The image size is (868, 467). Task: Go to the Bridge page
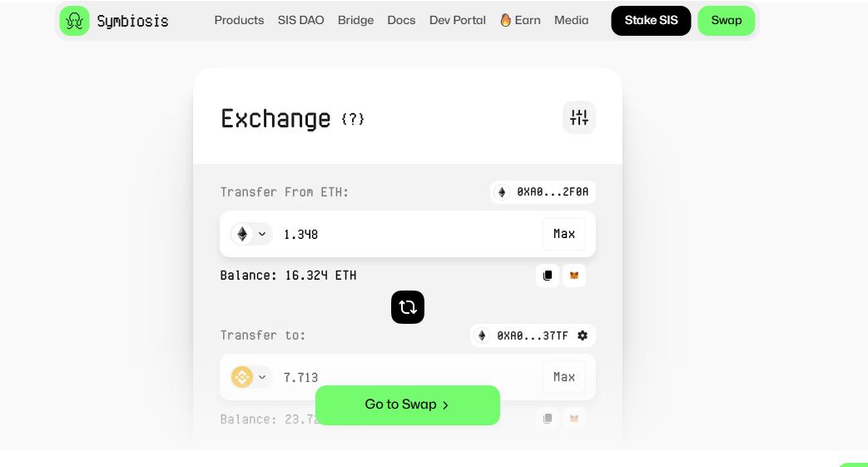(355, 21)
